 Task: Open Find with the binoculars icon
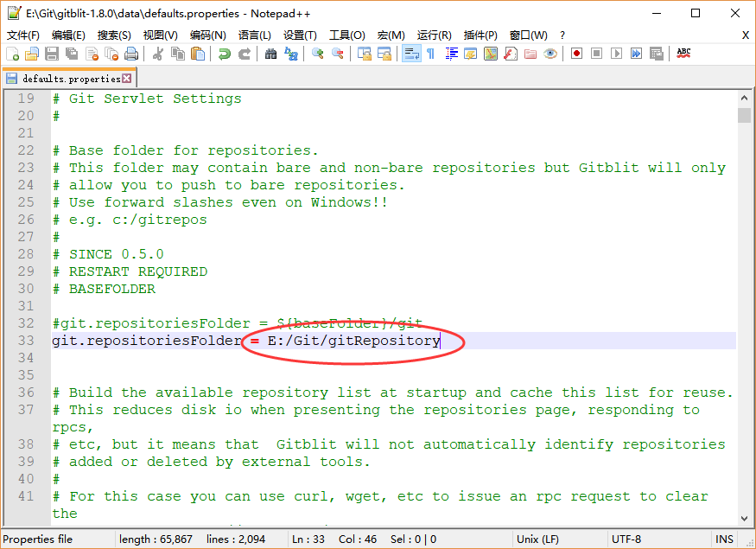pyautogui.click(x=271, y=54)
